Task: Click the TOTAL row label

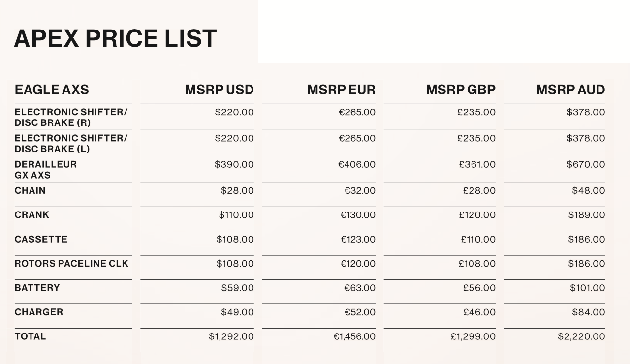Action: (30, 336)
